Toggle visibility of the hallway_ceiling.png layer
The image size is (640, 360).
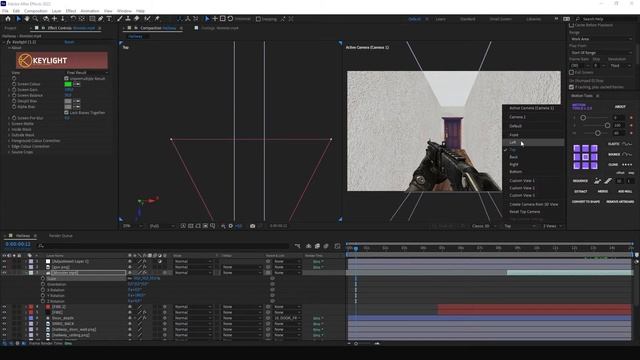pos(4,335)
